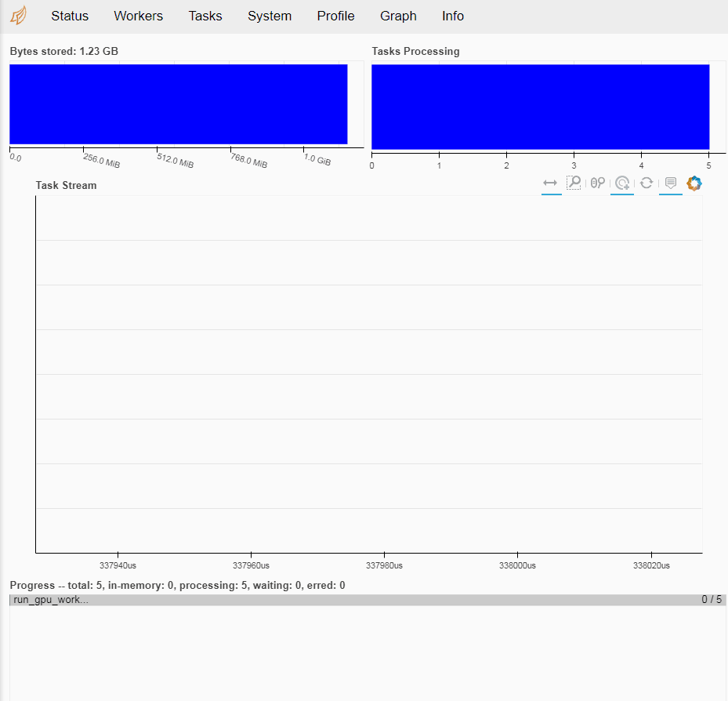Screen dimensions: 728x701
Task: Click the 1.0 GiB axis label
Action: 317,159
